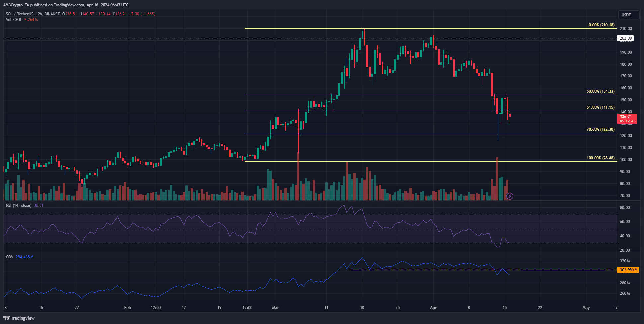The width and height of the screenshot is (644, 324).
Task: Click the orange 303.993M OBV level tag
Action: point(628,270)
